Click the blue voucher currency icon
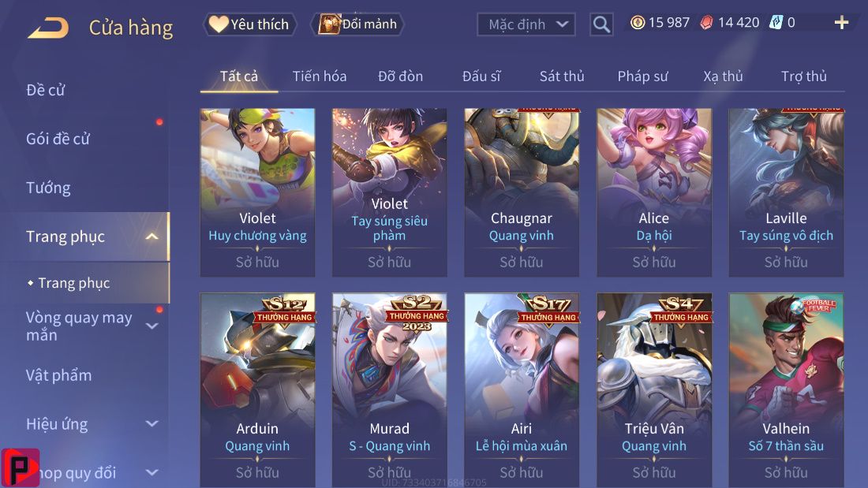868x488 pixels. [776, 22]
